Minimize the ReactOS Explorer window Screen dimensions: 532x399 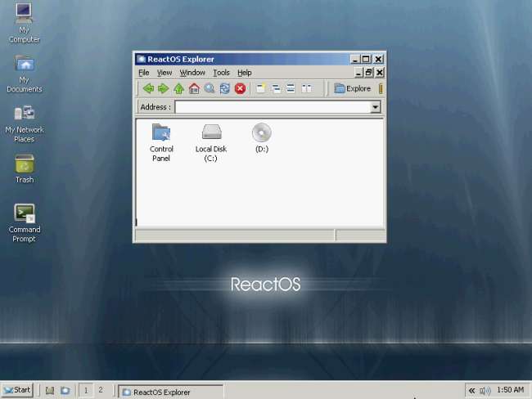pyautogui.click(x=355, y=60)
